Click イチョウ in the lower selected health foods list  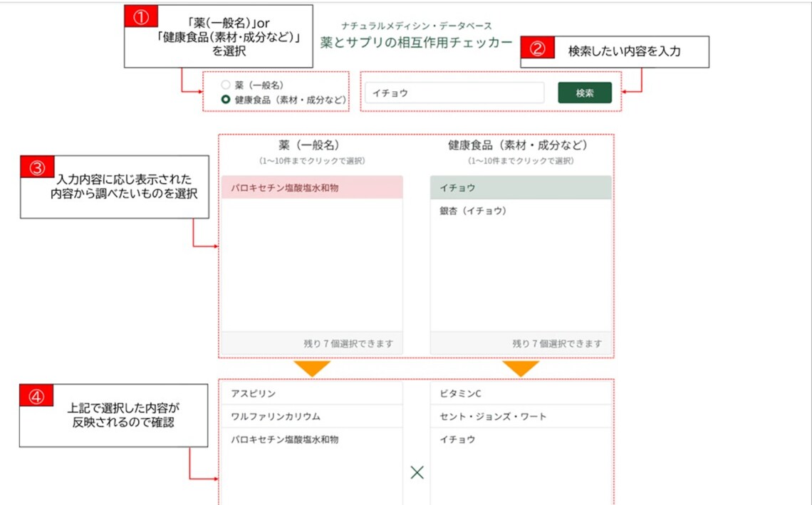pos(521,439)
